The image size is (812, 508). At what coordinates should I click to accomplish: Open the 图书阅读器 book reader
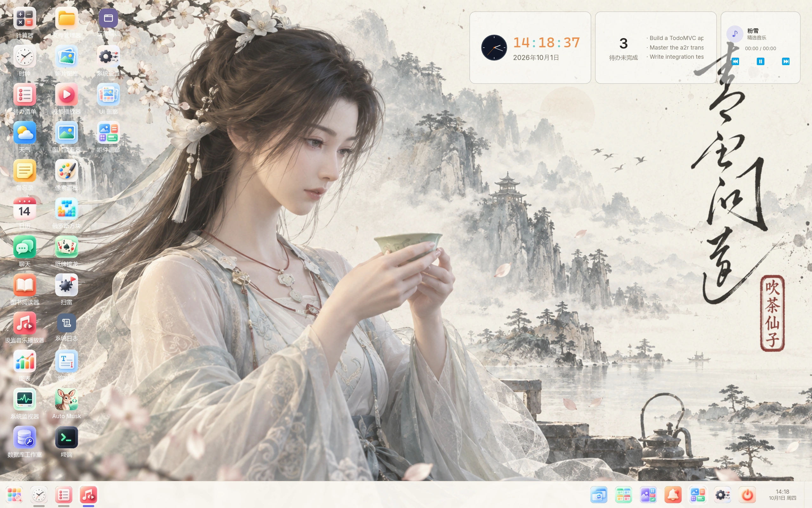tap(24, 285)
